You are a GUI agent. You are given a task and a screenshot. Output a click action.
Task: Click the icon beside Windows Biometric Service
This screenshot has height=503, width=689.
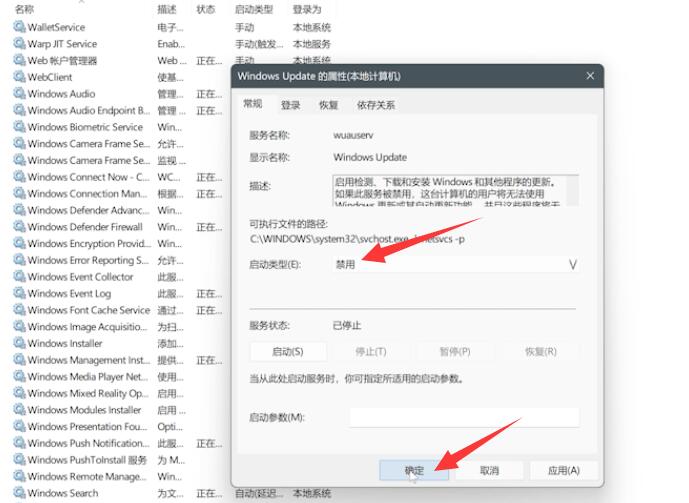coord(19,127)
